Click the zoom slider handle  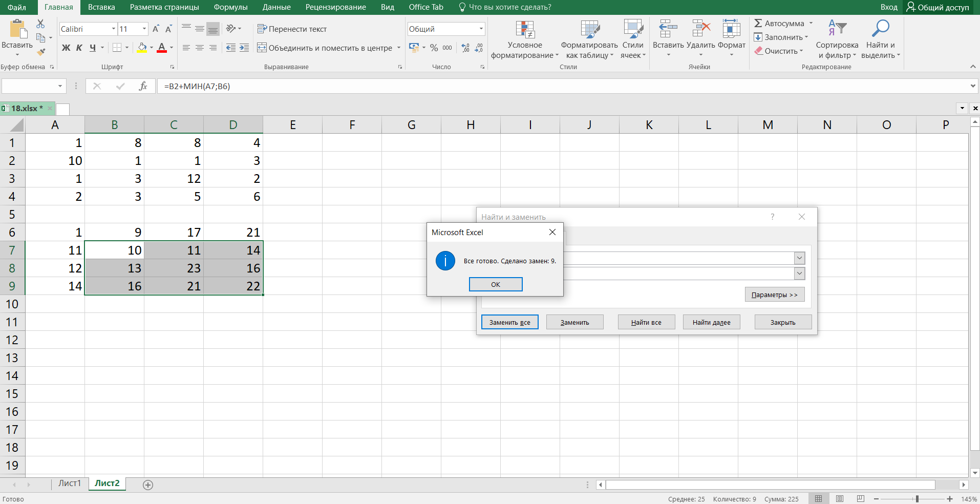click(x=917, y=498)
